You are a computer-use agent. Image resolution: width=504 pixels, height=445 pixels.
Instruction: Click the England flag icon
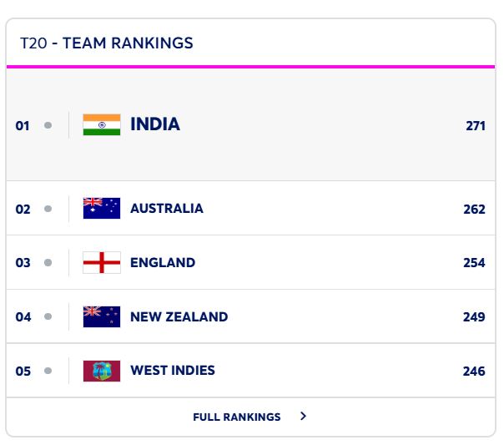tap(102, 262)
